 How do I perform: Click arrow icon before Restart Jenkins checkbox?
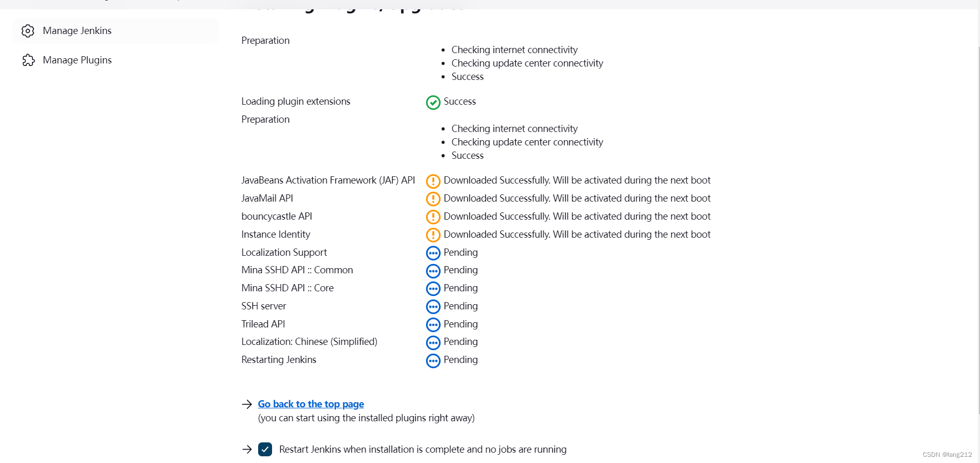247,450
